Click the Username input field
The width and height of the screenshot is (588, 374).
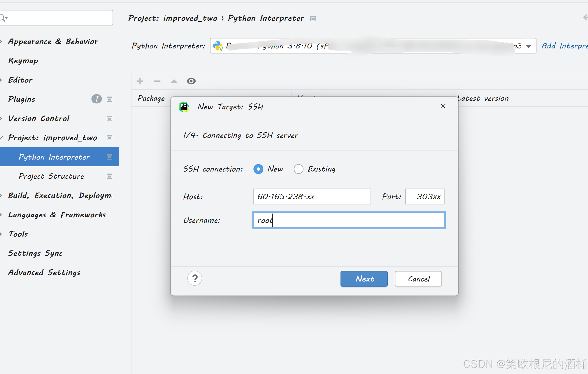(x=349, y=220)
